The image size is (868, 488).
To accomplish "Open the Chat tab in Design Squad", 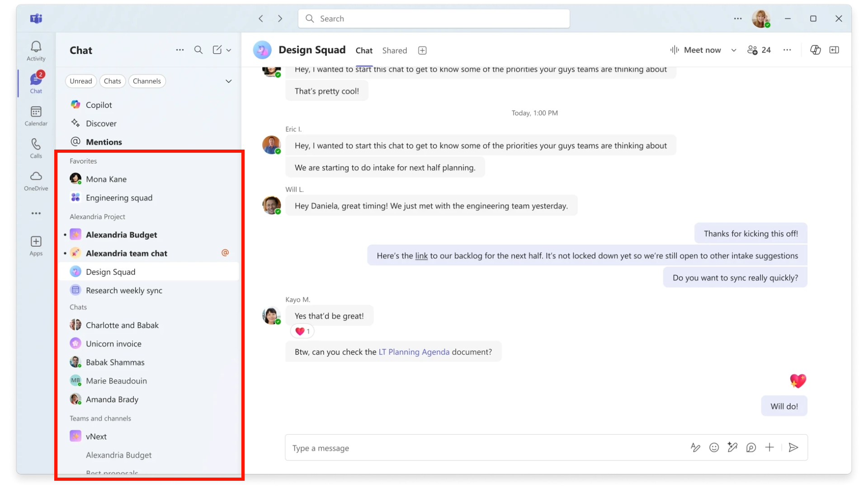I will point(364,50).
